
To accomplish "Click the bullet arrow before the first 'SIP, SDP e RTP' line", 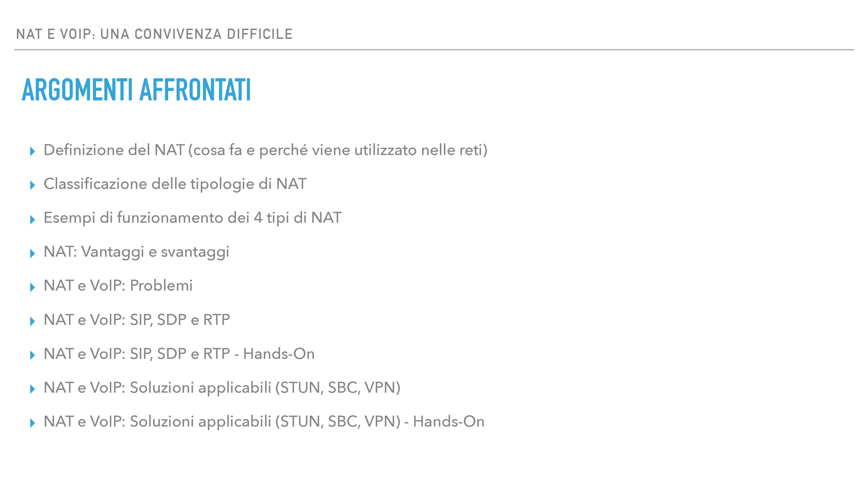I will coord(32,321).
